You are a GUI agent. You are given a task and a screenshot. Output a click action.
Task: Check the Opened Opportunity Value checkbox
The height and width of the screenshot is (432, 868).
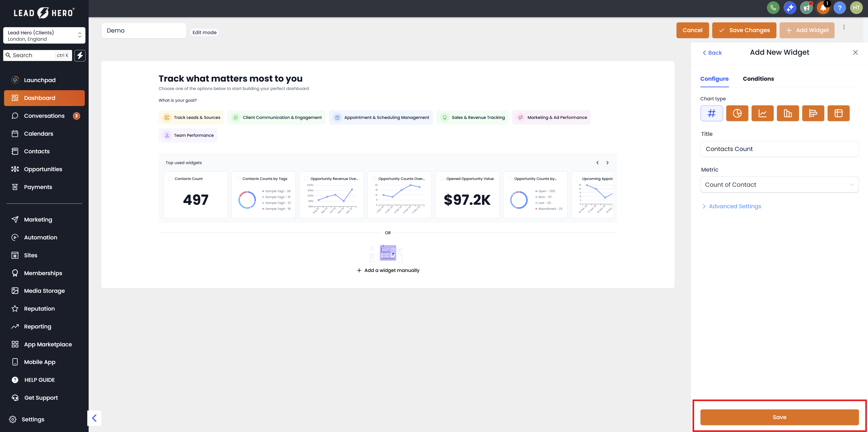442,179
